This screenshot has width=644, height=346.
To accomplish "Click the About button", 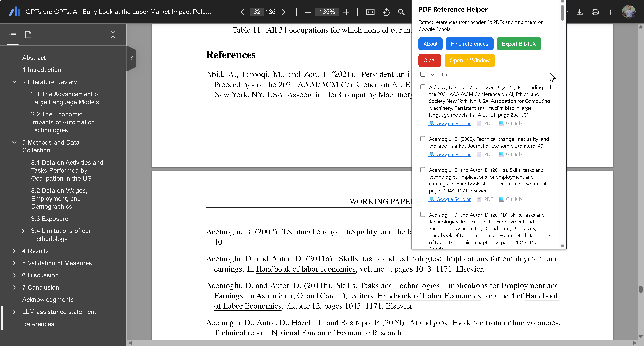I will [x=430, y=44].
